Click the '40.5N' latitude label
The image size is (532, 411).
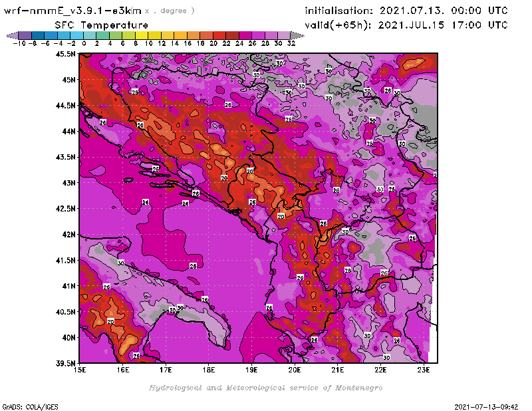coord(65,312)
